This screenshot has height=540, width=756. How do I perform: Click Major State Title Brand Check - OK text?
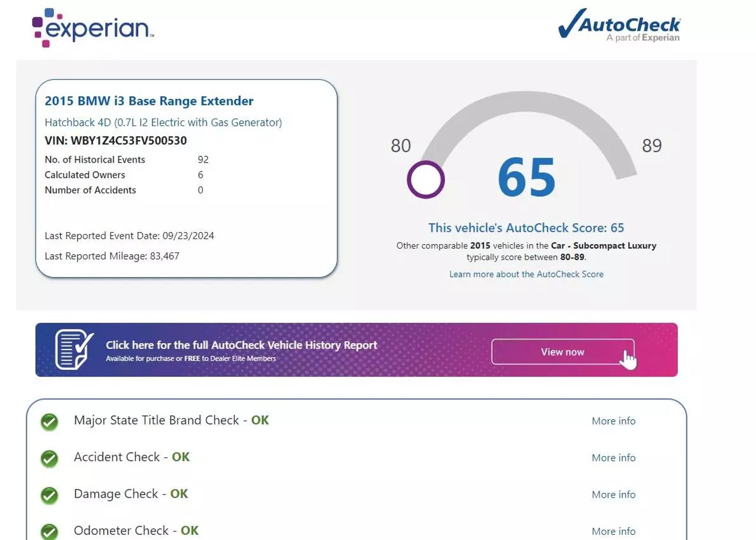[171, 420]
